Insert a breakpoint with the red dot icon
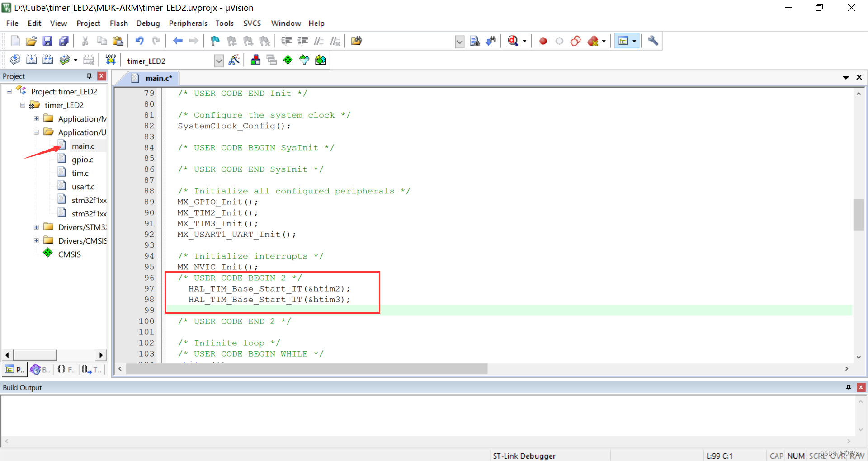This screenshot has height=461, width=868. point(543,41)
